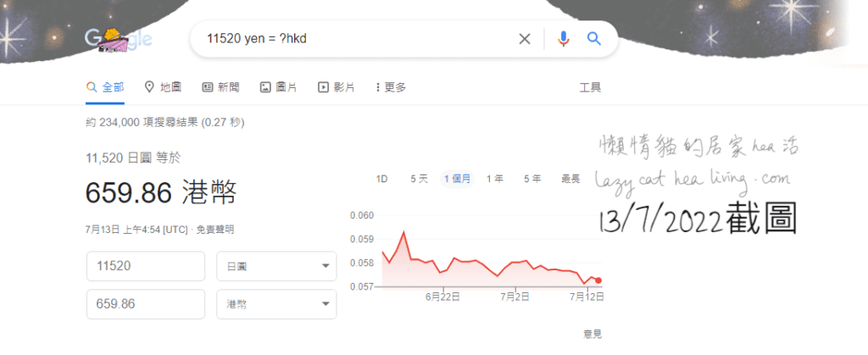Switch to 影片 (Videos) results
Viewport: 868px width, 355px height.
coord(336,87)
